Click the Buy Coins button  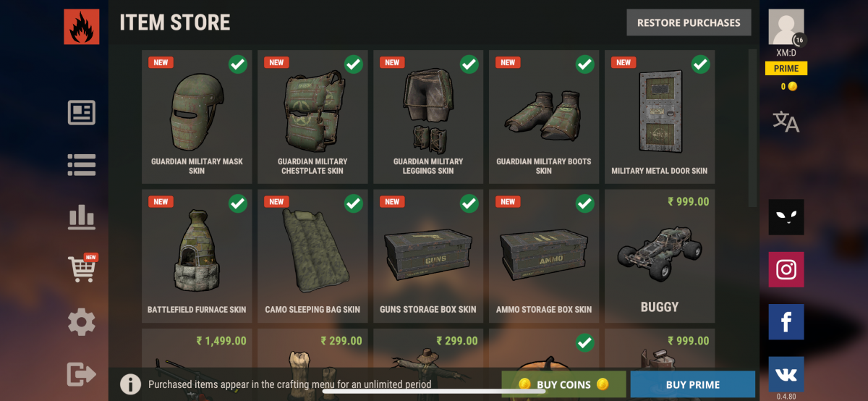(564, 384)
